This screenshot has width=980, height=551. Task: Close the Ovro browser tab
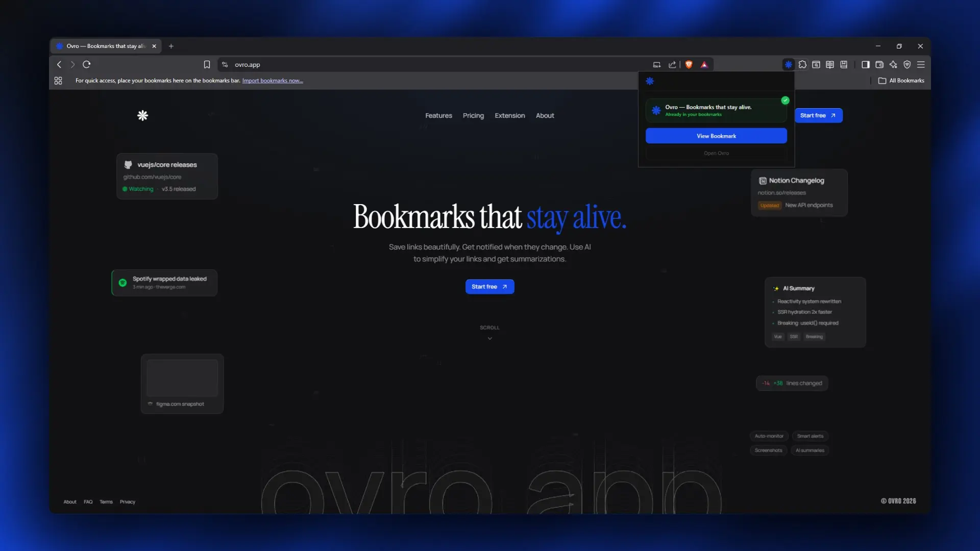(154, 46)
